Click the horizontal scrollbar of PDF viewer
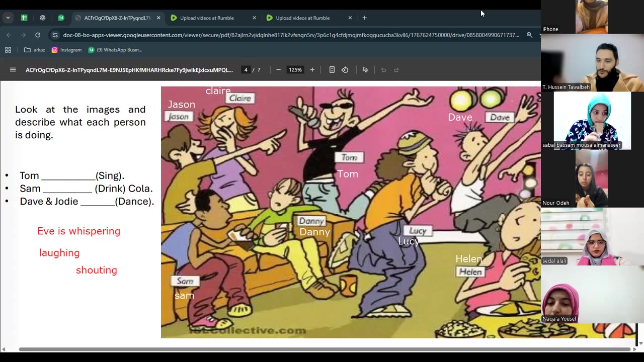Viewport: 644px width, 362px height. click(325, 349)
